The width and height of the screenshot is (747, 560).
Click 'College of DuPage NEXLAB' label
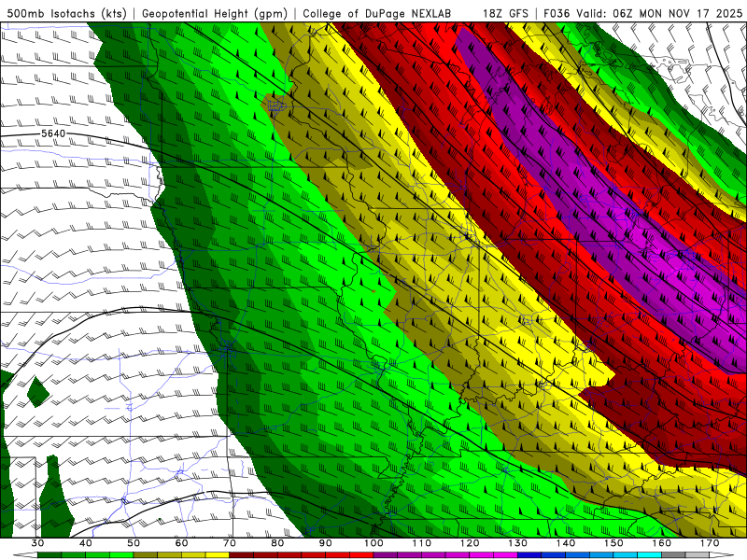376,13
